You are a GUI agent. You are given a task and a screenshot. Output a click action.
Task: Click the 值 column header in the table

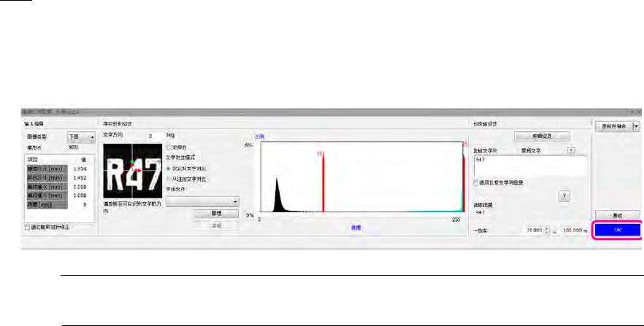tap(83, 160)
